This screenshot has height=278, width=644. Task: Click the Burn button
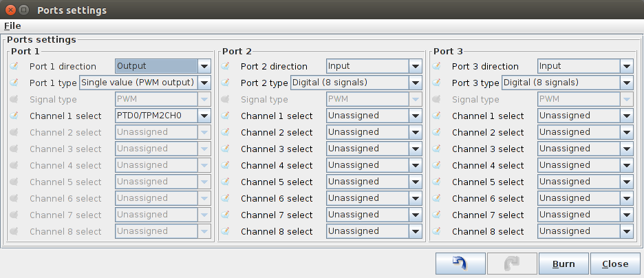563,264
